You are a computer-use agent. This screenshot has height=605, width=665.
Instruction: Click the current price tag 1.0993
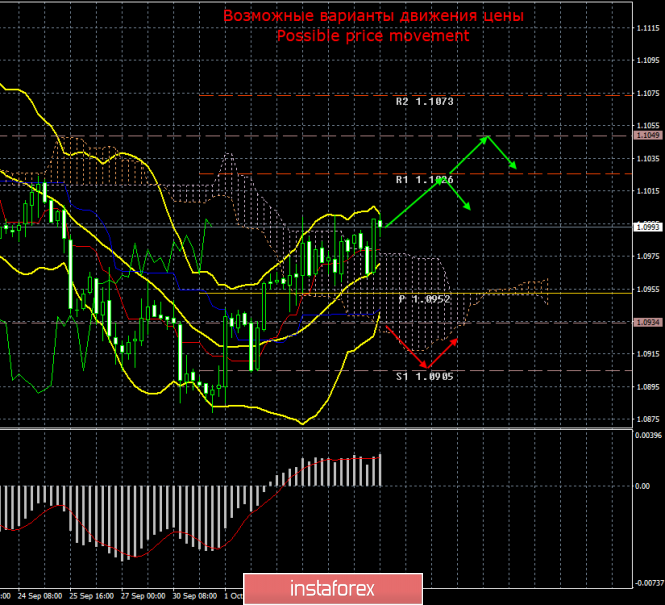coord(648,227)
